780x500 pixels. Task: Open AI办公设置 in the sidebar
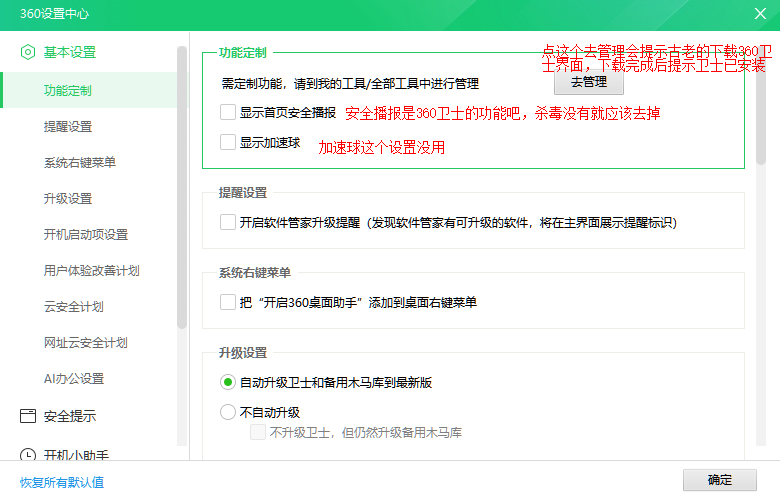pos(74,379)
